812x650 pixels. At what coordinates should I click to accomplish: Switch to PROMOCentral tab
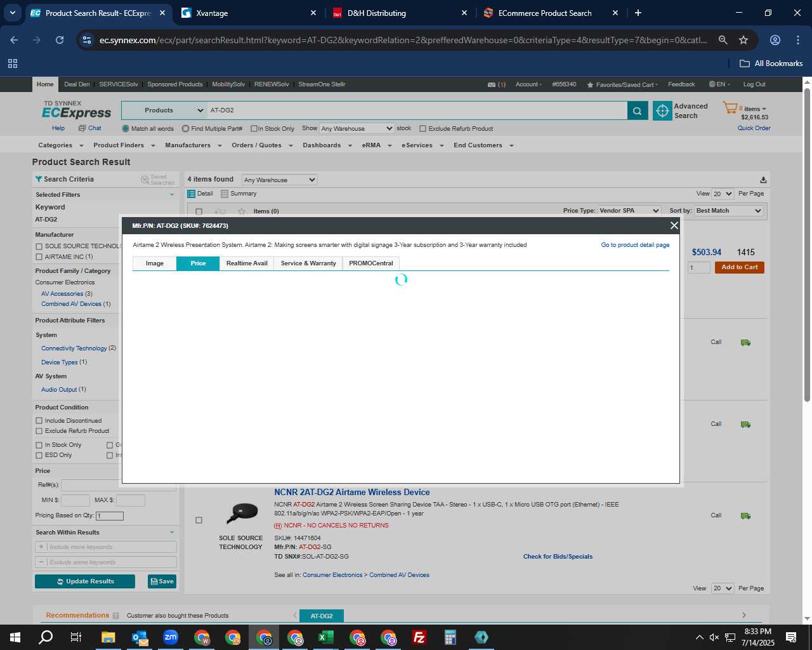click(x=371, y=263)
